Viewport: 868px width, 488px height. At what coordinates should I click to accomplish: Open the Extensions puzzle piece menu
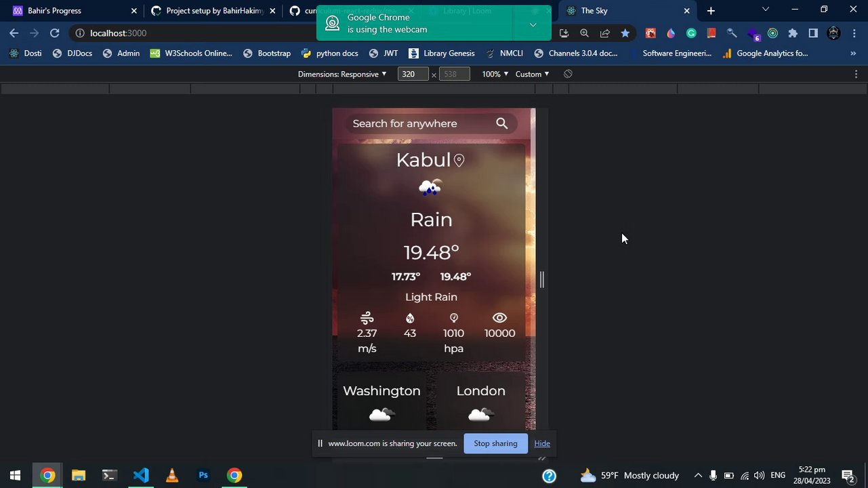coord(793,33)
